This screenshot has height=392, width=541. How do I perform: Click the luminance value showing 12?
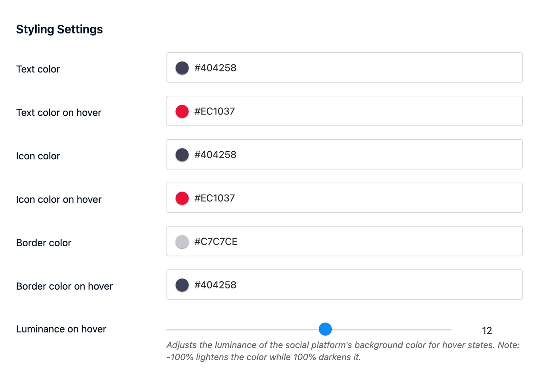pyautogui.click(x=487, y=330)
